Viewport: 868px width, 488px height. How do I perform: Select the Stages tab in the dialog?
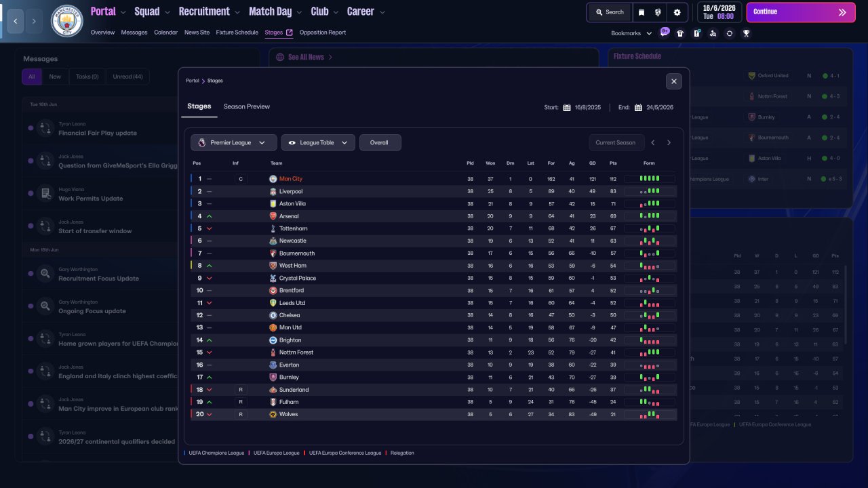point(199,106)
